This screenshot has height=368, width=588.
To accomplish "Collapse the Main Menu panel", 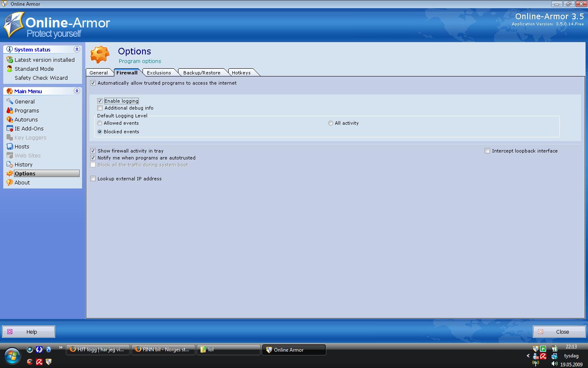I will (x=77, y=91).
